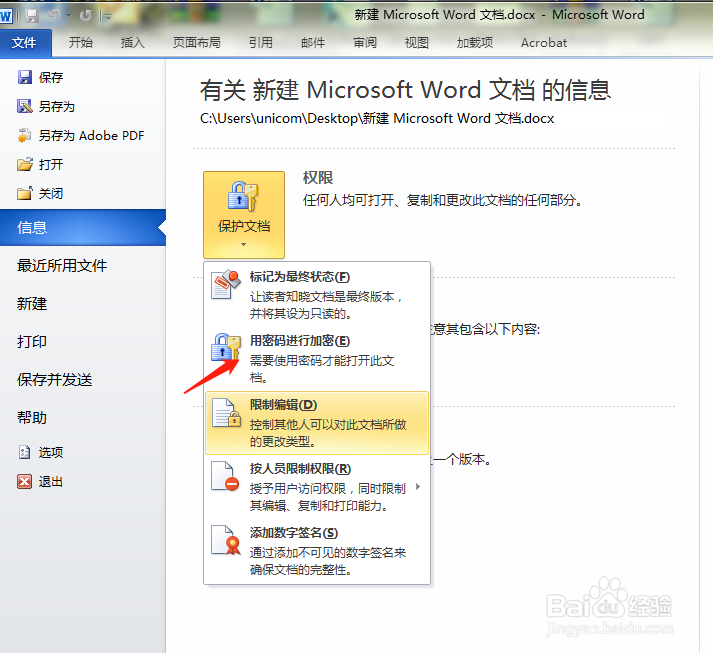
Task: Click the Quick Access redo icon
Action: 85,16
